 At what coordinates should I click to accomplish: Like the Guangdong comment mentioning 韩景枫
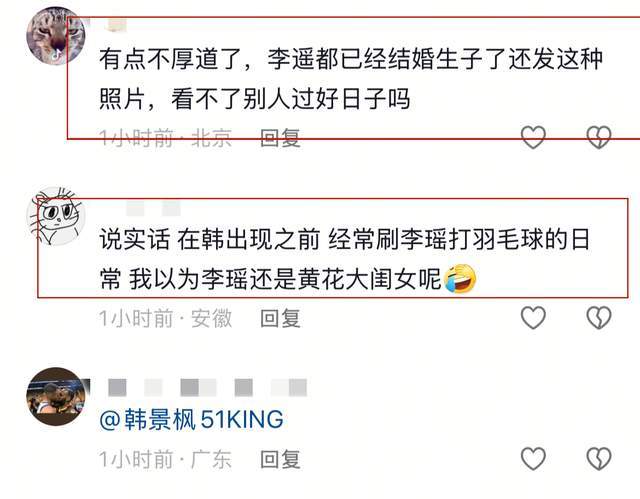(x=533, y=458)
